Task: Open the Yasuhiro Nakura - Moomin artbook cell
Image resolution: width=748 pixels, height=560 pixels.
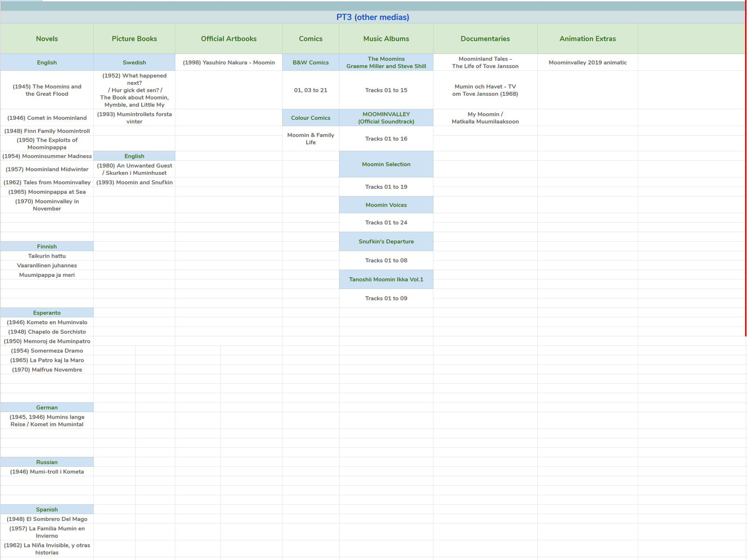Action: pyautogui.click(x=229, y=62)
